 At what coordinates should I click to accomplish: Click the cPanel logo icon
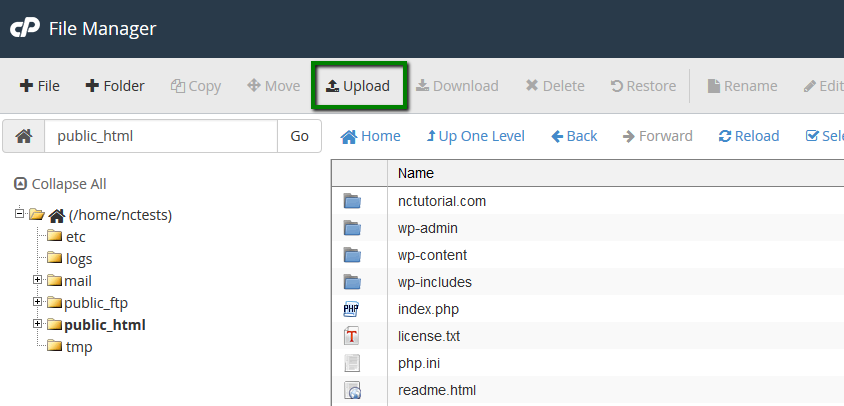click(24, 28)
